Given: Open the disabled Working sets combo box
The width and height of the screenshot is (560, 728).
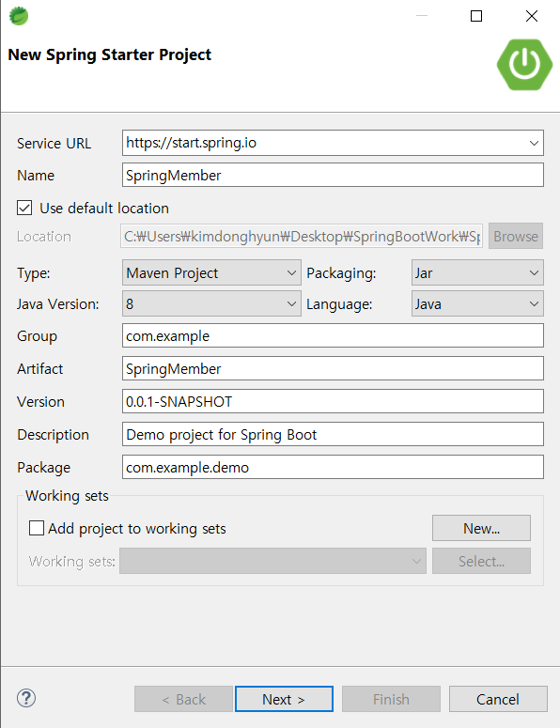Looking at the screenshot, I should 272,561.
